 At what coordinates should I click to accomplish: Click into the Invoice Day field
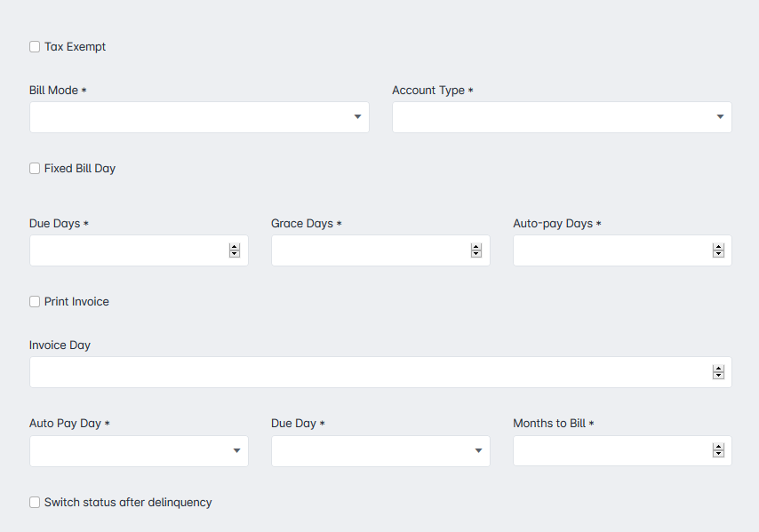tap(380, 372)
